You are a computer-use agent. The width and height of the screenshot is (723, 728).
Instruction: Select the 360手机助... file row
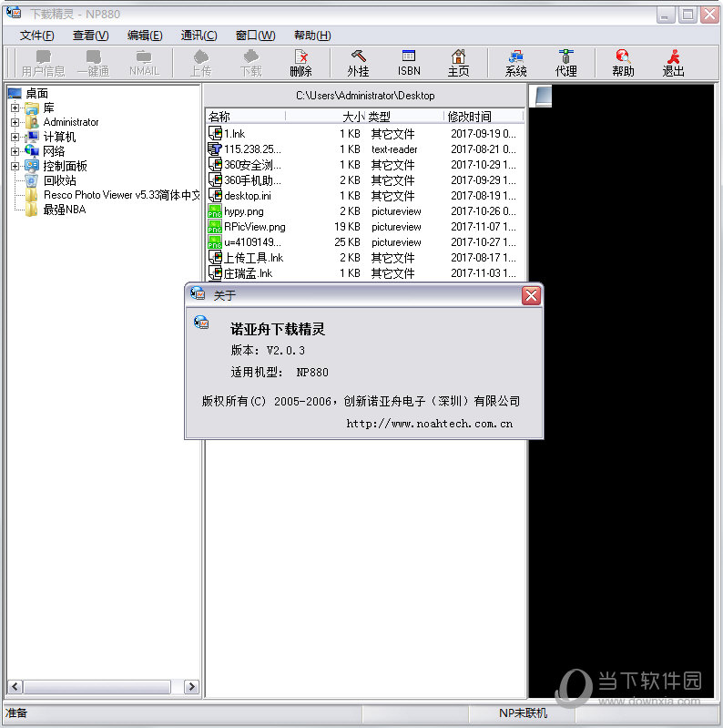click(x=365, y=180)
